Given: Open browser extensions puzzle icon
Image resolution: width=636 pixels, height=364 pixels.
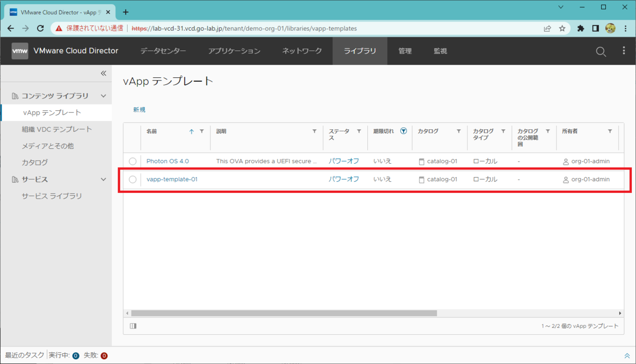Looking at the screenshot, I should [x=581, y=28].
